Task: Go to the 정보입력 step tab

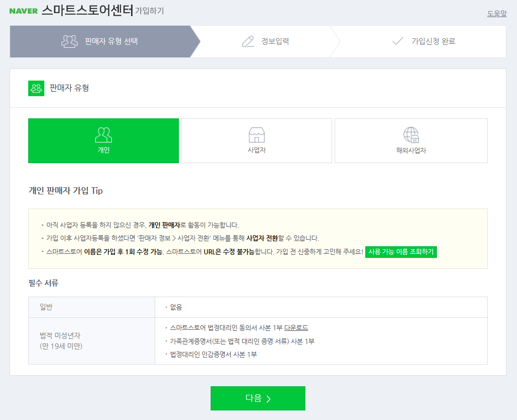Action: click(x=266, y=41)
